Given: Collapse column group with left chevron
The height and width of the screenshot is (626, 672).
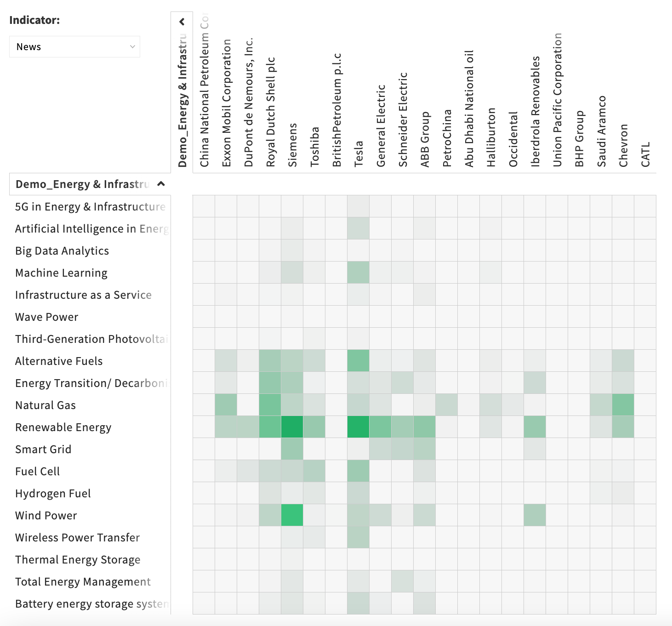Looking at the screenshot, I should click(x=182, y=22).
